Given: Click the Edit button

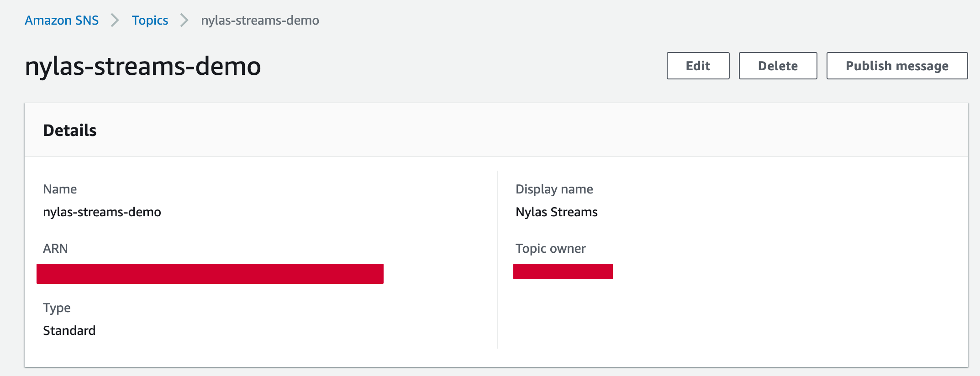Looking at the screenshot, I should [x=697, y=66].
